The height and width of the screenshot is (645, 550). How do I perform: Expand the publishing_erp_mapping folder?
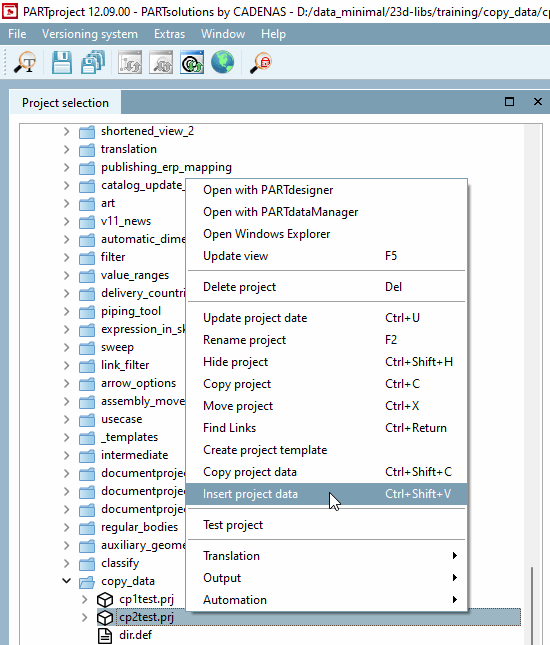(x=67, y=167)
